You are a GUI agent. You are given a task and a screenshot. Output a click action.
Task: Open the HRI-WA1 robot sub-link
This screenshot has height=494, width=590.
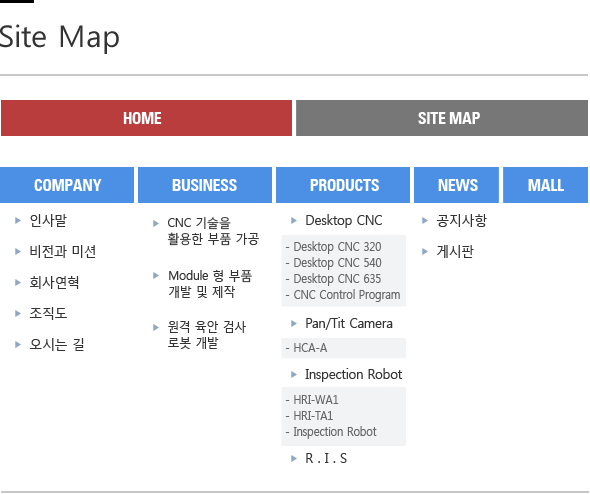pyautogui.click(x=316, y=400)
